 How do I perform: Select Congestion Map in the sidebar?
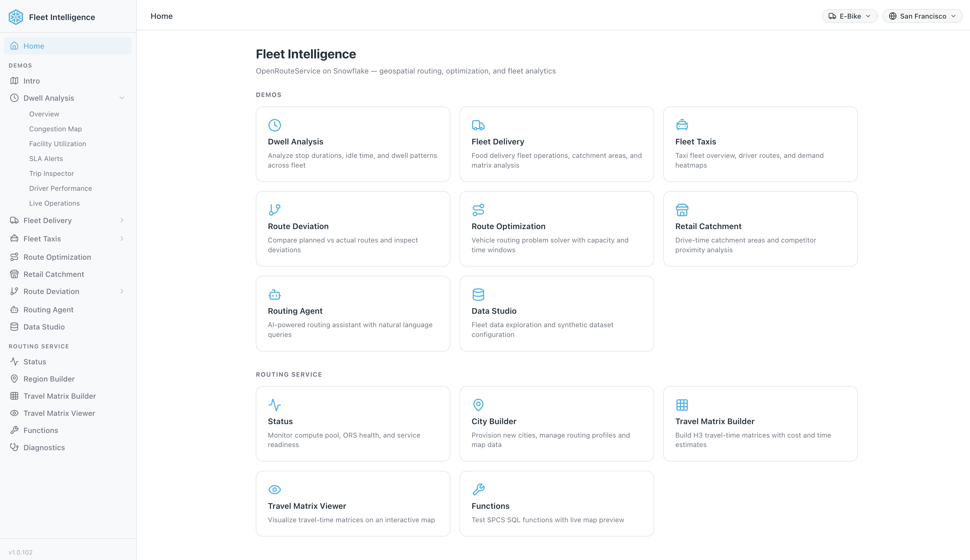[56, 129]
